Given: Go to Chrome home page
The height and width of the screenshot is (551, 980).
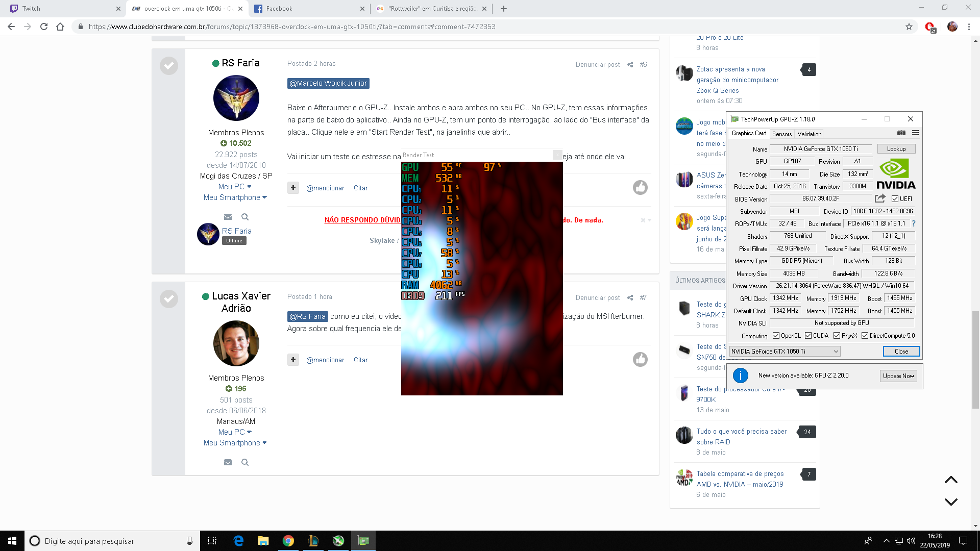Looking at the screenshot, I should coord(60,27).
